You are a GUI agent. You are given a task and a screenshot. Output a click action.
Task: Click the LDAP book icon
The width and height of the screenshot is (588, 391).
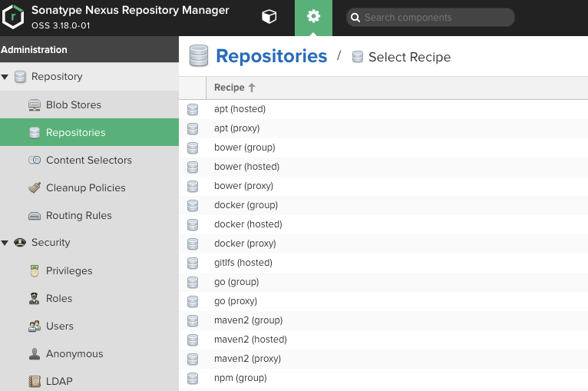click(34, 382)
